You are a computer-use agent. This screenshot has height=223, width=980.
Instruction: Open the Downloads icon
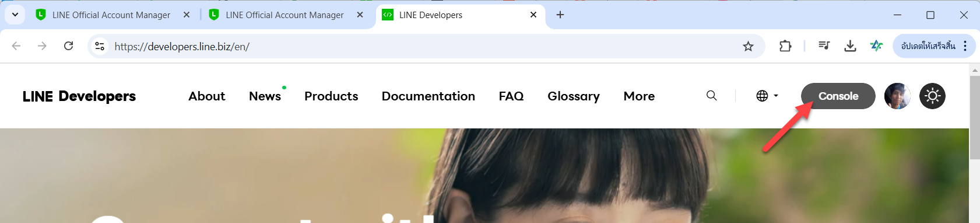[x=850, y=46]
